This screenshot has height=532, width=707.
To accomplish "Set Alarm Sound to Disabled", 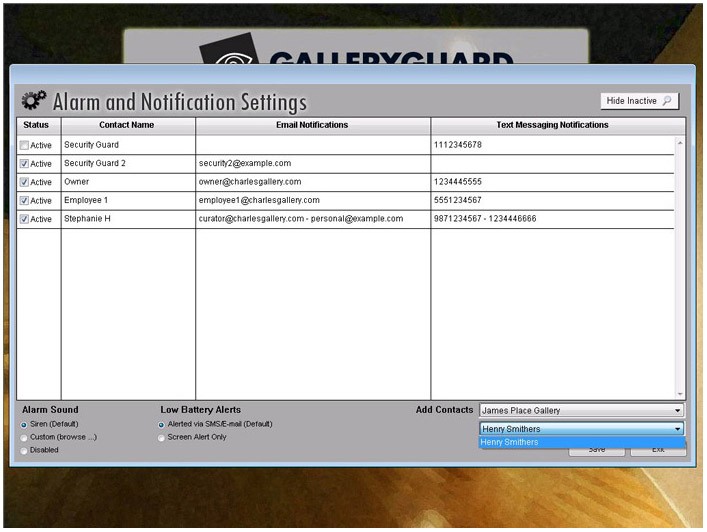I will (x=24, y=450).
